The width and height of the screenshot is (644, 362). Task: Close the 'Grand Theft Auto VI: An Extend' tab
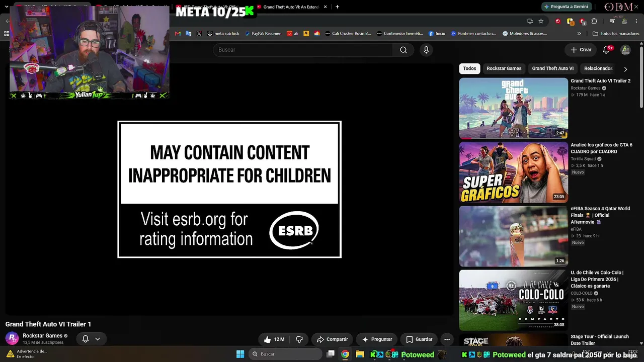pyautogui.click(x=326, y=7)
